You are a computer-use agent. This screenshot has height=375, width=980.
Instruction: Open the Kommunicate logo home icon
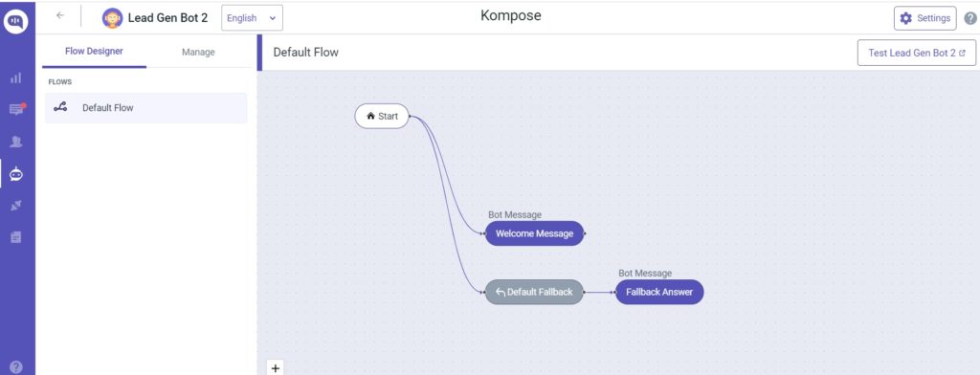click(15, 21)
